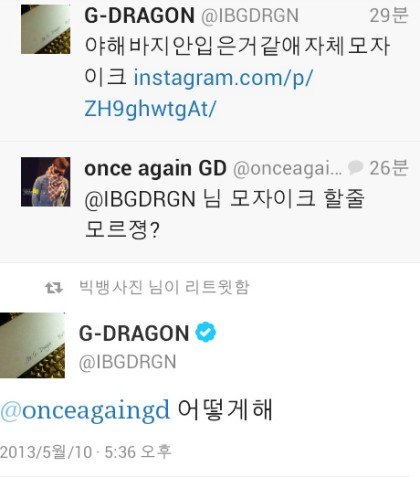
Task: Click the 2013/5월/10 · 5:36 오후 date
Action: click(86, 452)
